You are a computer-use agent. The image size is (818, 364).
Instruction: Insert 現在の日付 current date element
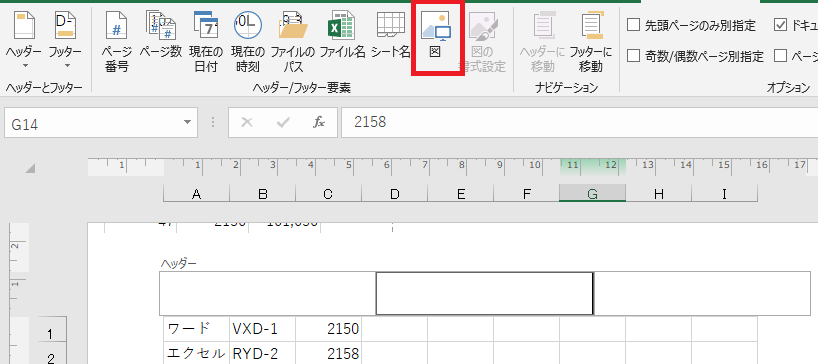tap(206, 42)
